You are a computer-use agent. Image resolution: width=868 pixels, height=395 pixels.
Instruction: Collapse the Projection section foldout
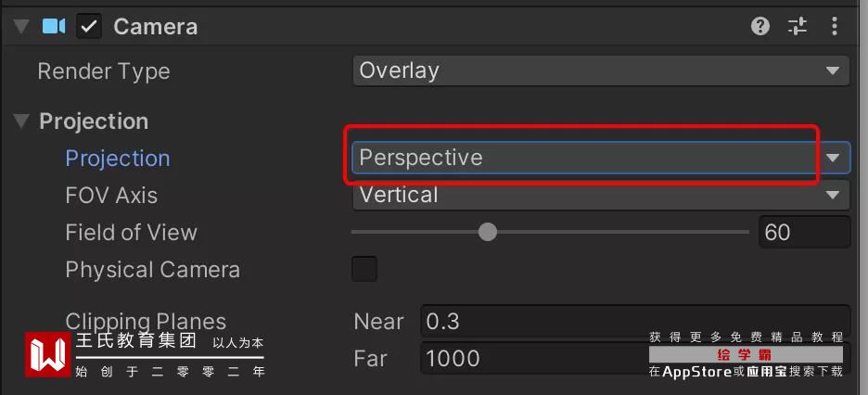20,121
